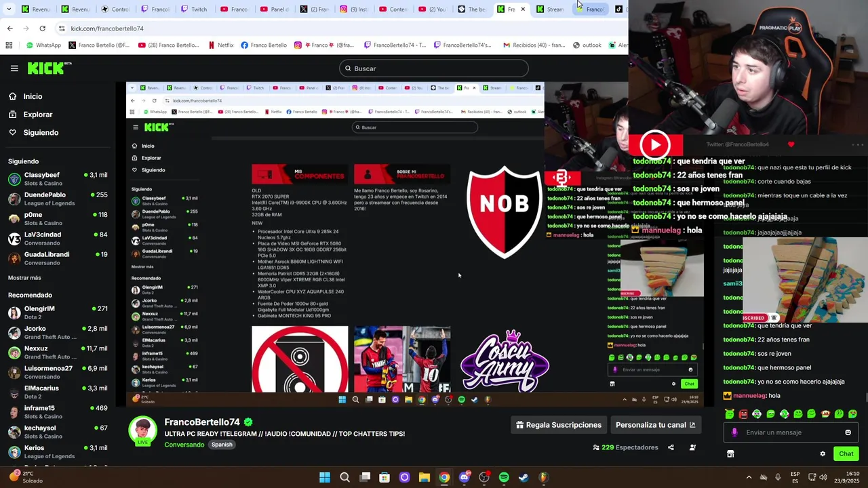Click the Enviar un mensaje chat input
The height and width of the screenshot is (488, 868).
coord(790,432)
